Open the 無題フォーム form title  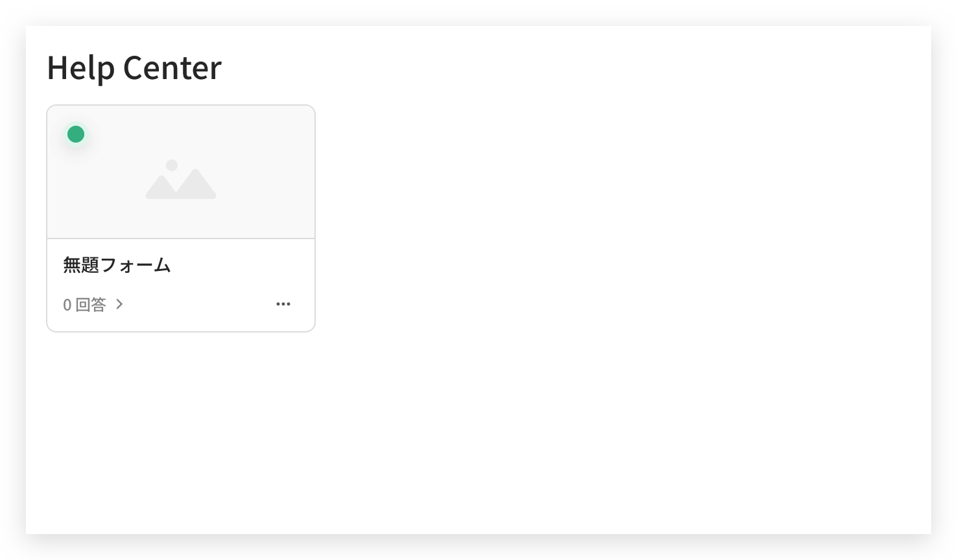[117, 265]
